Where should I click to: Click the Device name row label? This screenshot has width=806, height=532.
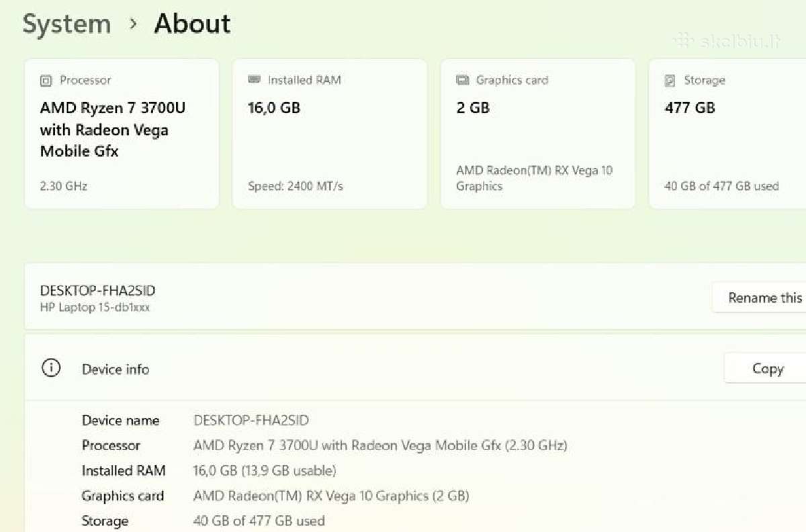(x=121, y=420)
